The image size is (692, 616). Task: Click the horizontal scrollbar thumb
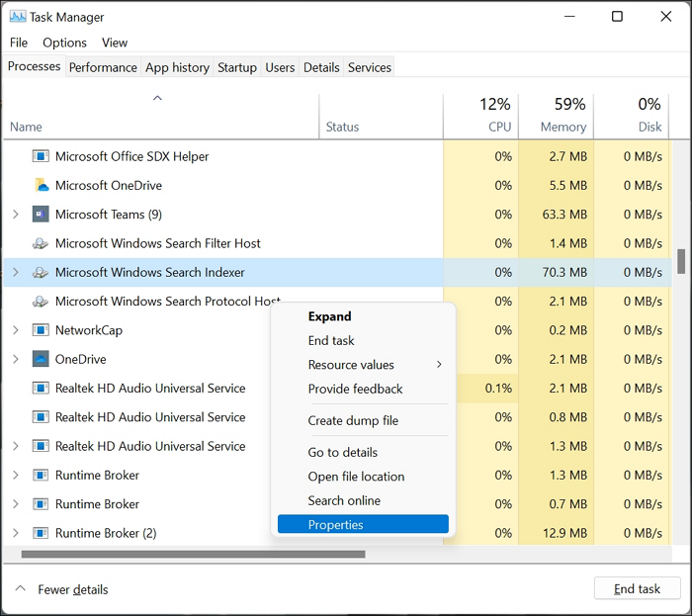coord(194,555)
